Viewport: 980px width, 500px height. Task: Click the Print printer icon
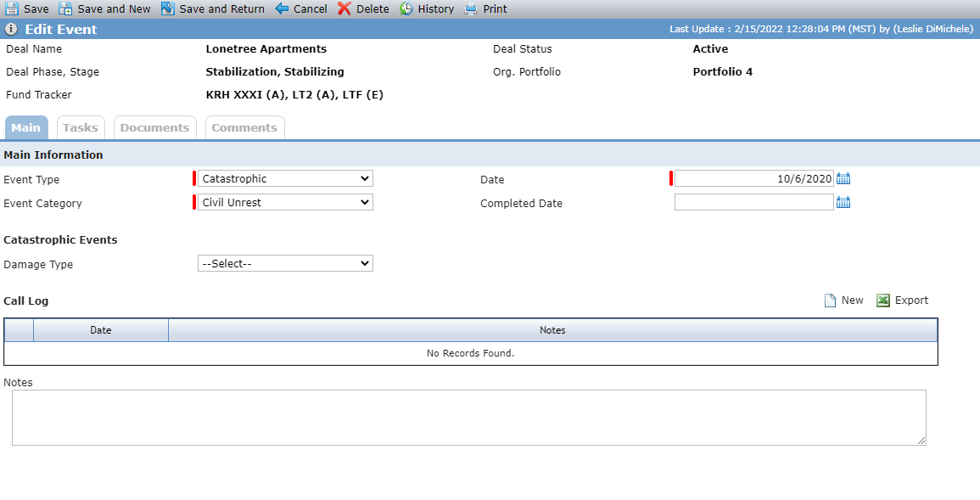(471, 8)
